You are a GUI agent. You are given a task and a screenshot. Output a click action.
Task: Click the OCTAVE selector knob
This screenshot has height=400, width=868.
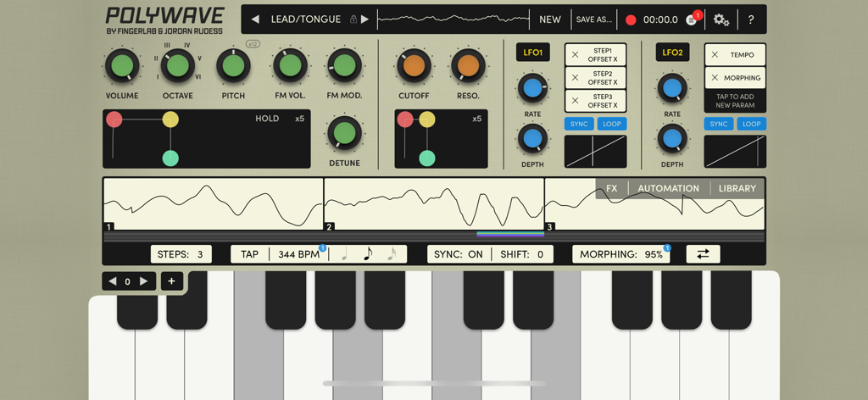(178, 65)
